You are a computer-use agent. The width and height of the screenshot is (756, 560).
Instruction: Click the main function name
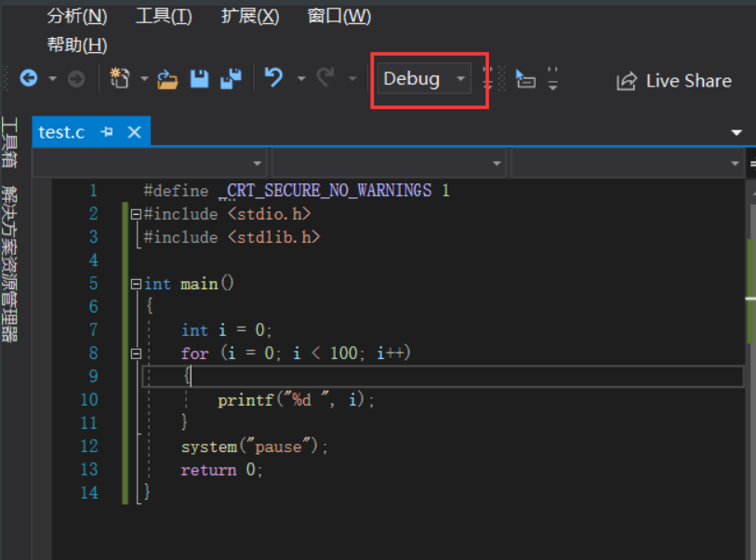(199, 284)
